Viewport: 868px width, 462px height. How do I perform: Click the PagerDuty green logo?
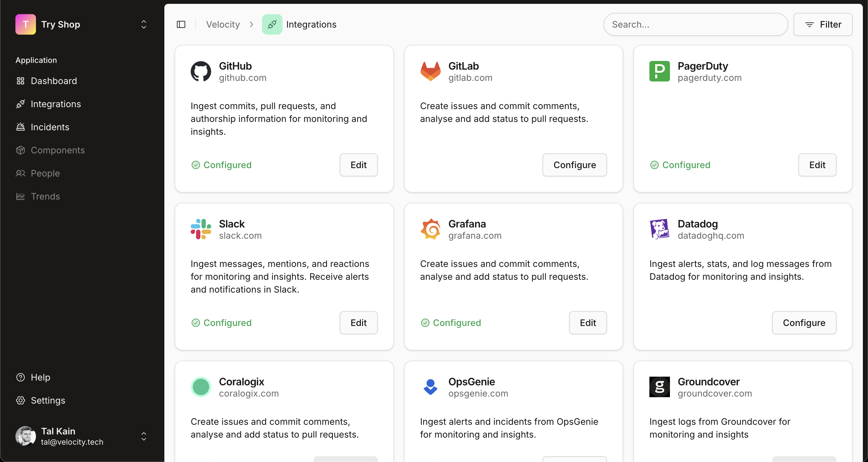[659, 71]
